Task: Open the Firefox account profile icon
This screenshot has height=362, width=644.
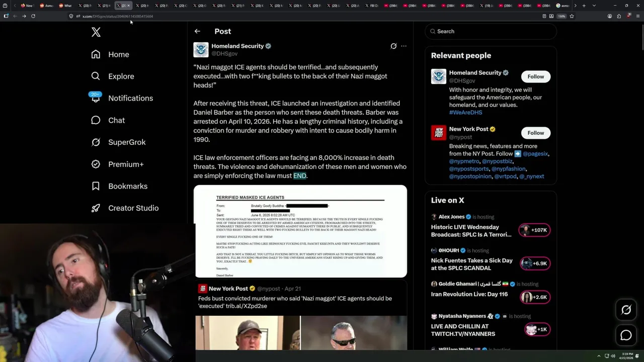Action: click(x=610, y=16)
